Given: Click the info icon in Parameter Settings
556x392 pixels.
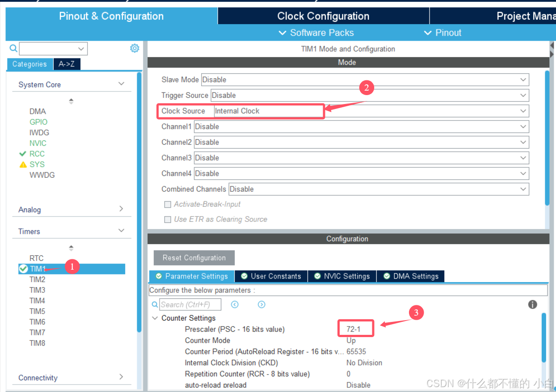Looking at the screenshot, I should coord(532,304).
